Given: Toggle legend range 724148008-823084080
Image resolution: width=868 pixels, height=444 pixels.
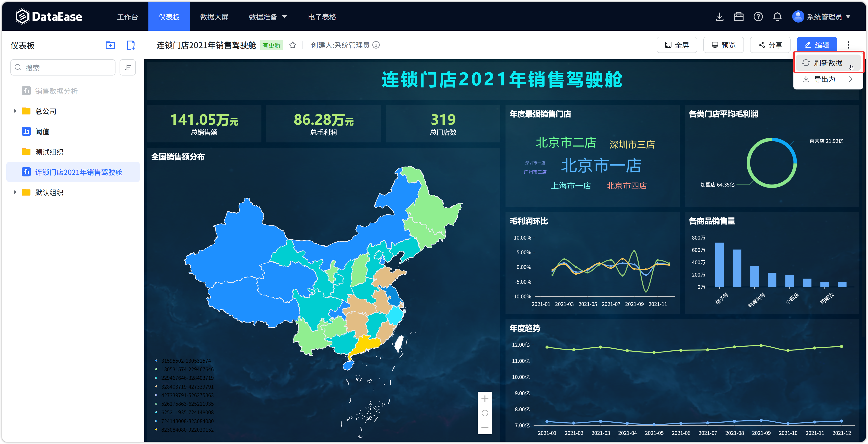Looking at the screenshot, I should click(184, 421).
